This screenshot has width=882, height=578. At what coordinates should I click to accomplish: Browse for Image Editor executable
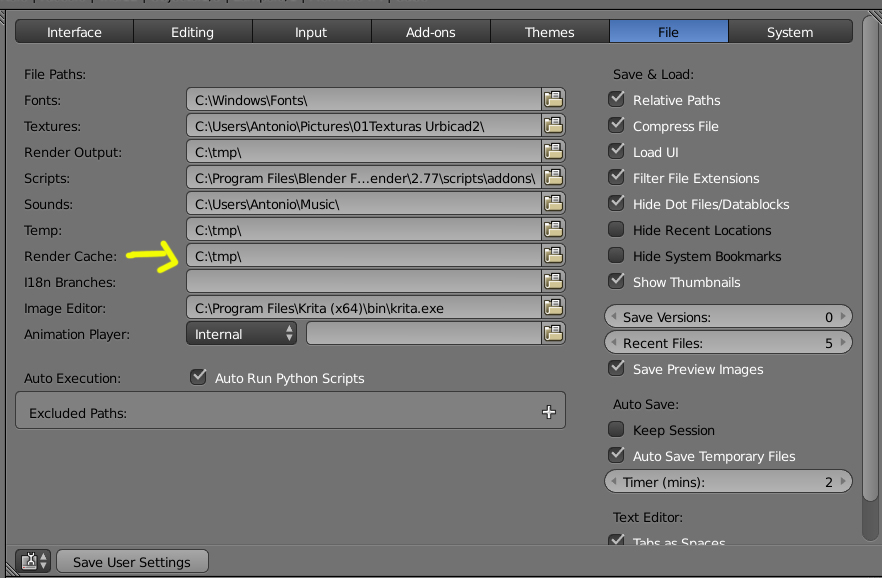point(553,308)
